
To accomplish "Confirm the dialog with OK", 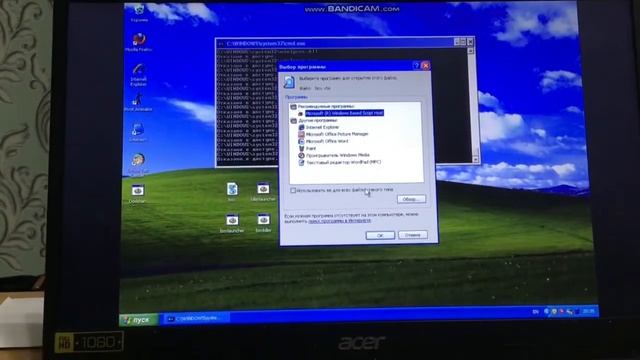I will pyautogui.click(x=380, y=236).
